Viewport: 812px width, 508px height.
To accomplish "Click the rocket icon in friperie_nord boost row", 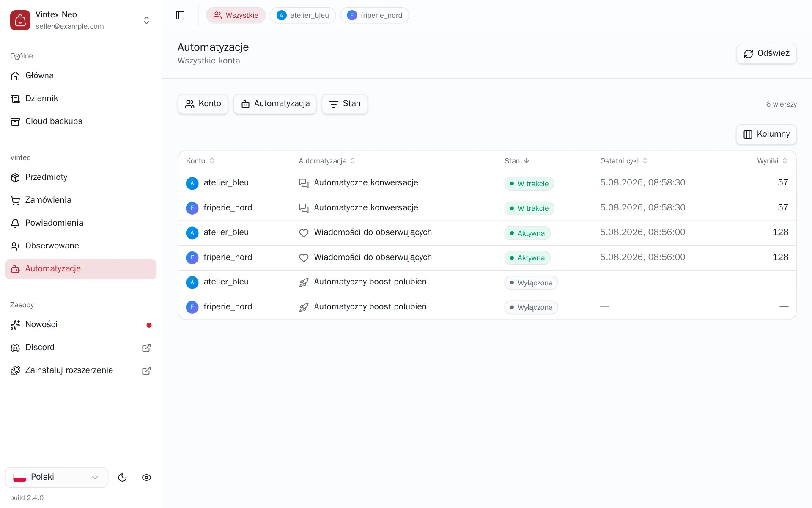I will pyautogui.click(x=304, y=307).
